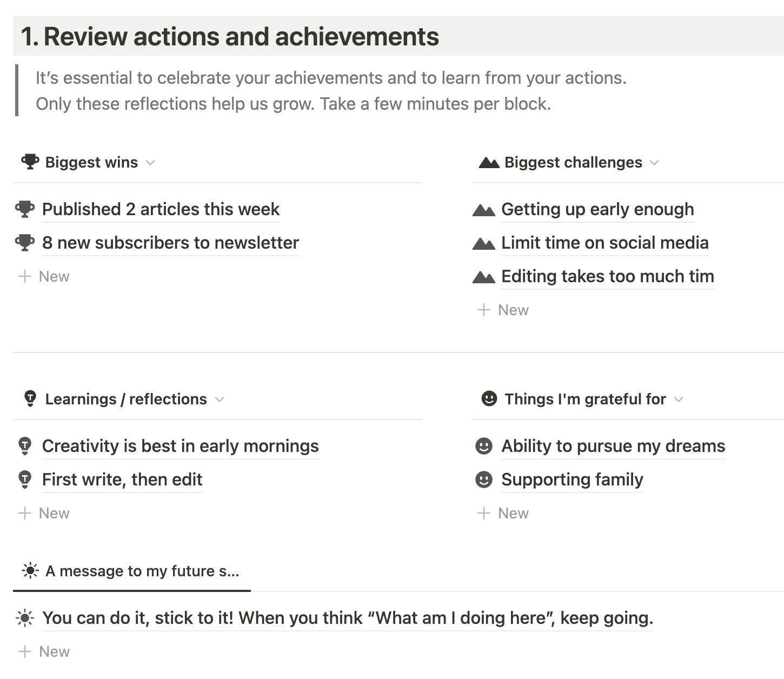Open the Editing takes too much time entry
784x679 pixels.
pyautogui.click(x=607, y=277)
